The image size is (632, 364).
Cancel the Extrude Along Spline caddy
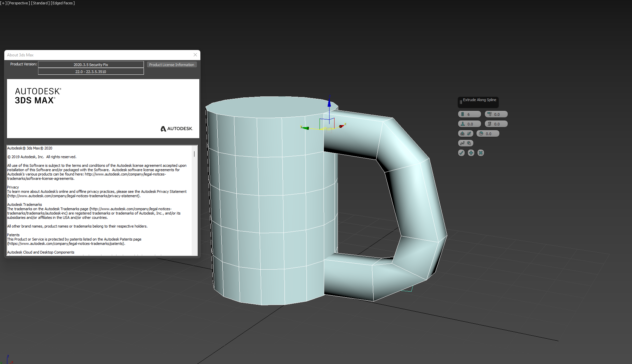(x=481, y=153)
